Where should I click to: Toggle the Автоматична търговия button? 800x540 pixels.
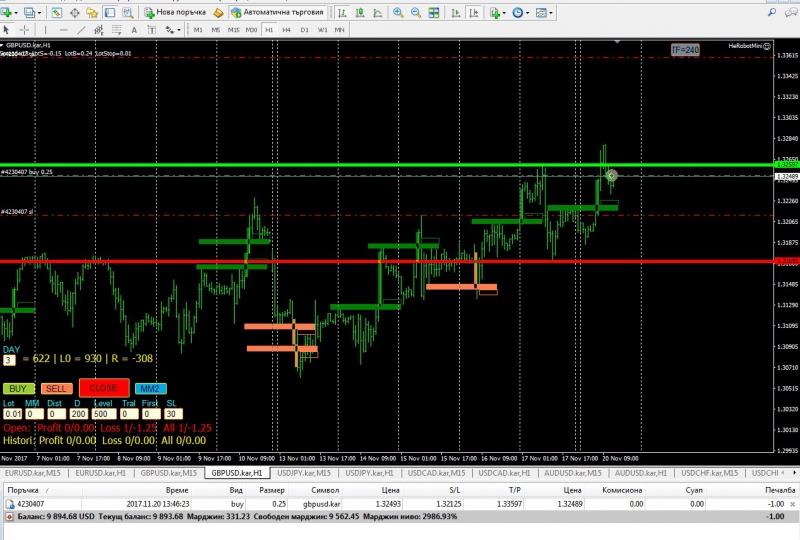[278, 12]
